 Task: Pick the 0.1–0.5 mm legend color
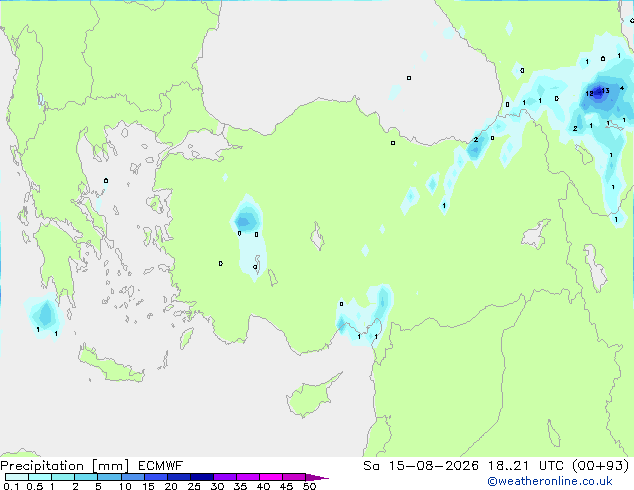coord(17,477)
